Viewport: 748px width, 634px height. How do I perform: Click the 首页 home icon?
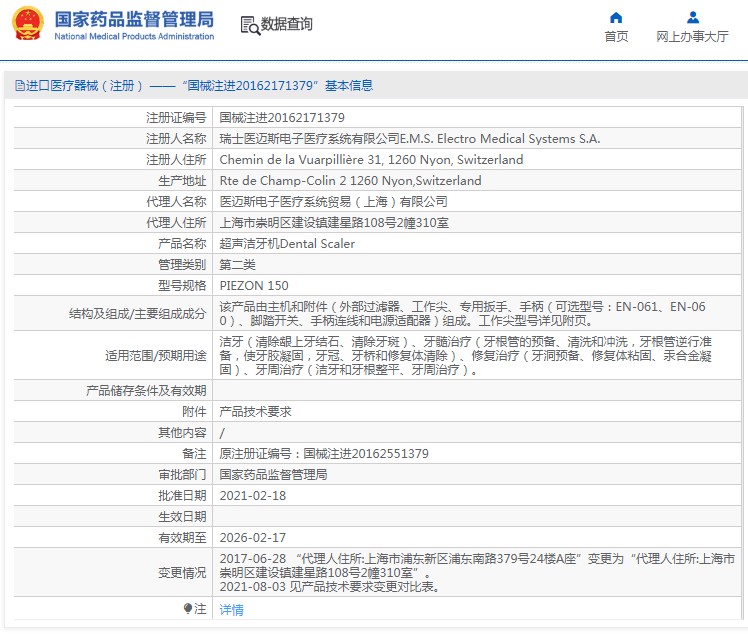tap(616, 18)
